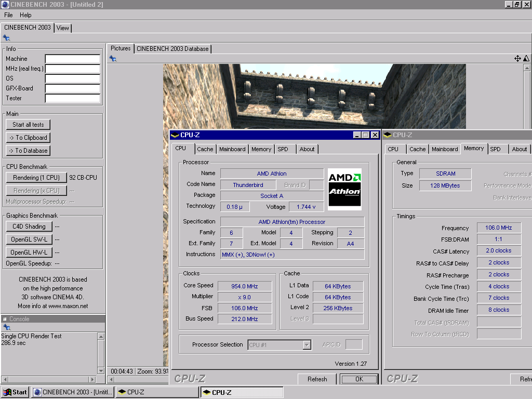Open the Processor Selection CPU #1 dropdown
532x399 pixels.
pyautogui.click(x=307, y=345)
